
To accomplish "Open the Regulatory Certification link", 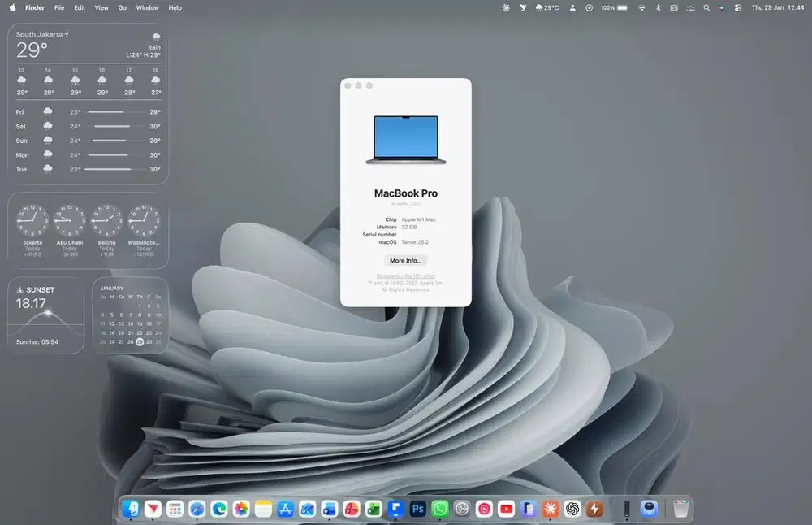I will [x=405, y=276].
